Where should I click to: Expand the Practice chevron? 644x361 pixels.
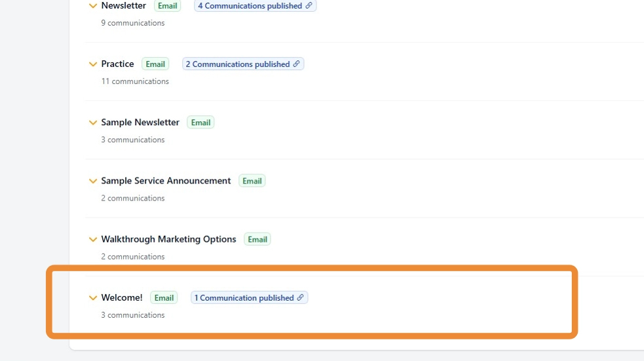[92, 64]
